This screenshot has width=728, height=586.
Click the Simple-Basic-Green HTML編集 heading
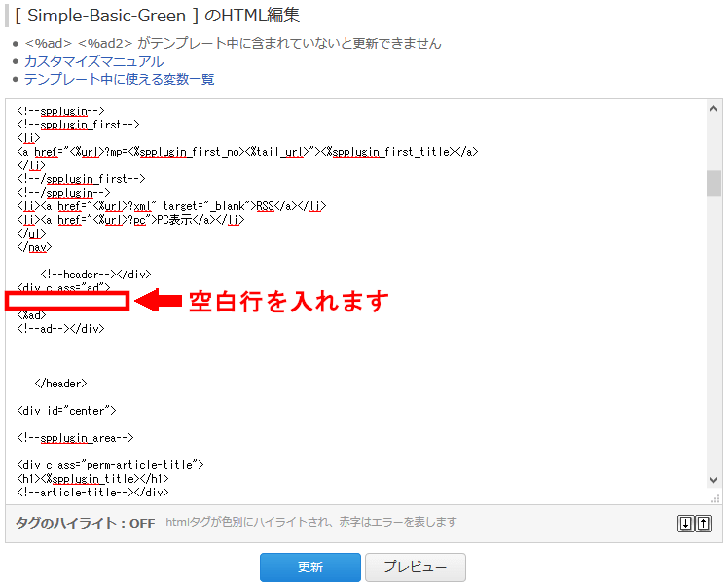pos(158,16)
